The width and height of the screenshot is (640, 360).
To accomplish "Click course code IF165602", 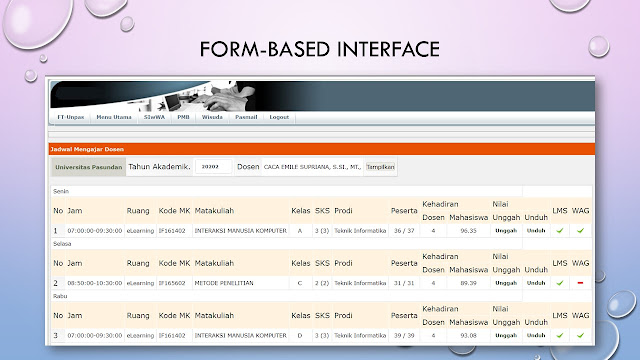I will (172, 283).
